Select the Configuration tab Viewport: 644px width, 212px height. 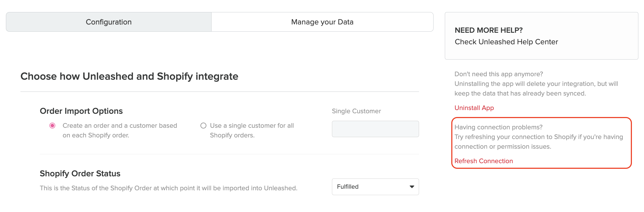point(108,22)
